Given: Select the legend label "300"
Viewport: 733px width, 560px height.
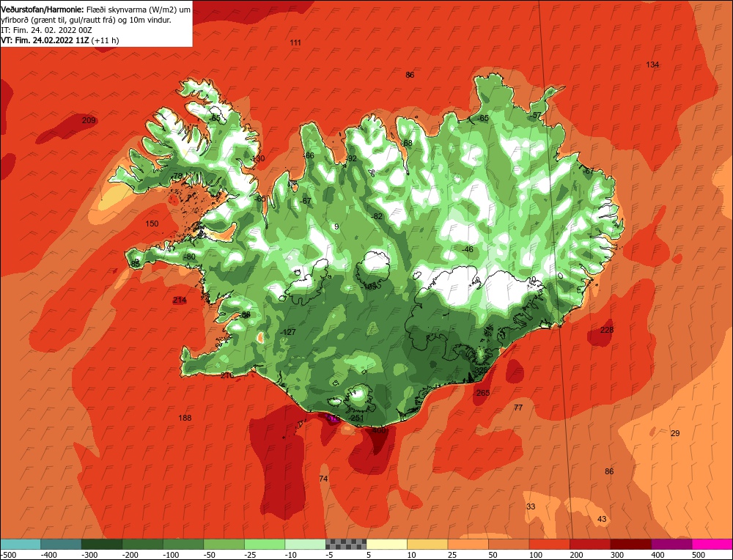Looking at the screenshot, I should [x=619, y=555].
